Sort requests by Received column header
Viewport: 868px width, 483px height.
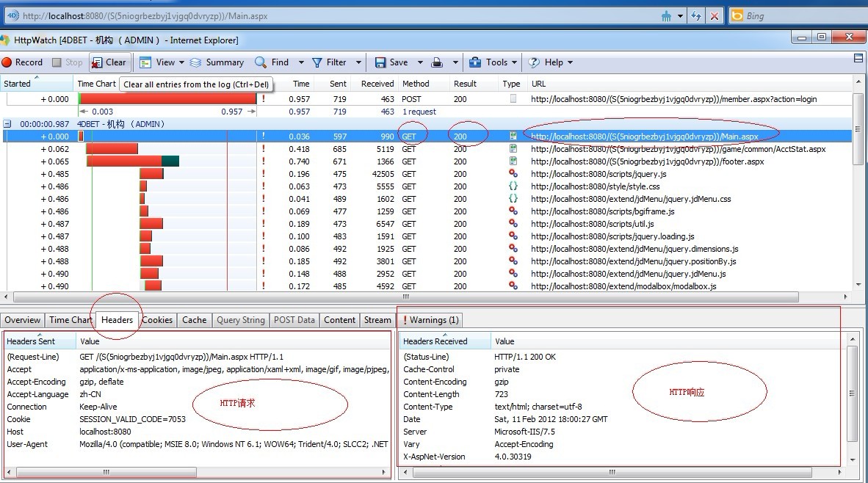point(377,84)
